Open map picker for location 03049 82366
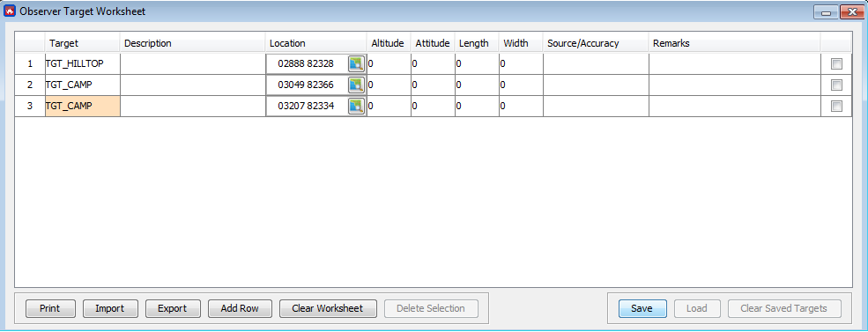Viewport: 868px width, 332px height. pos(357,85)
